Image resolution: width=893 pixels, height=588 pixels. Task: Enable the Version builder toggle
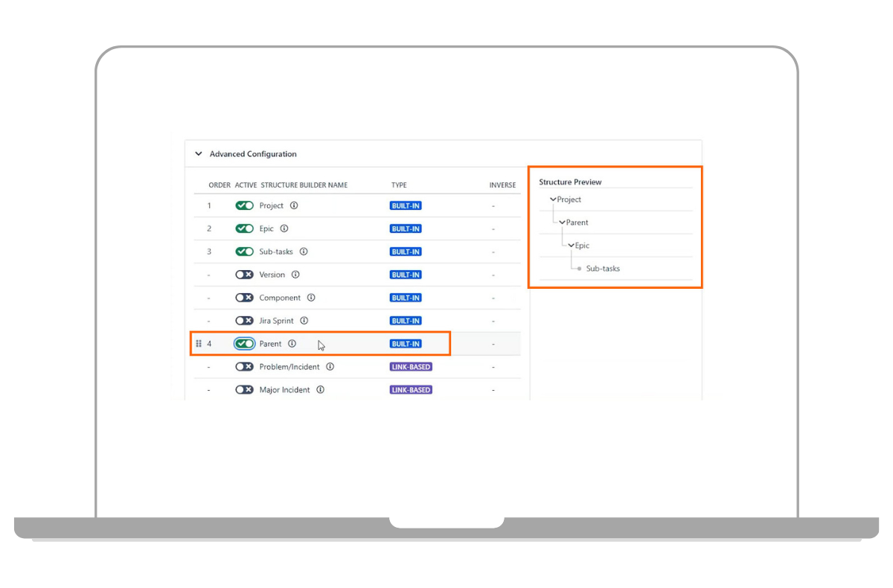(x=245, y=275)
